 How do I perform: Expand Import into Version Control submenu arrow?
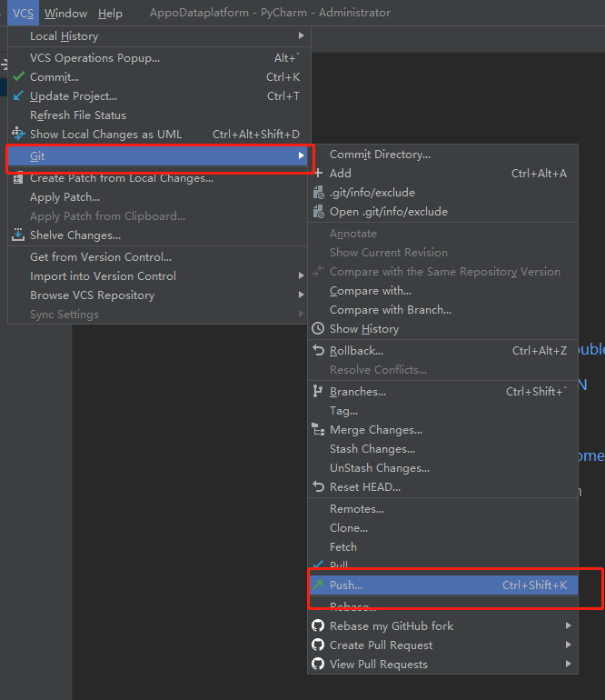pyautogui.click(x=302, y=275)
